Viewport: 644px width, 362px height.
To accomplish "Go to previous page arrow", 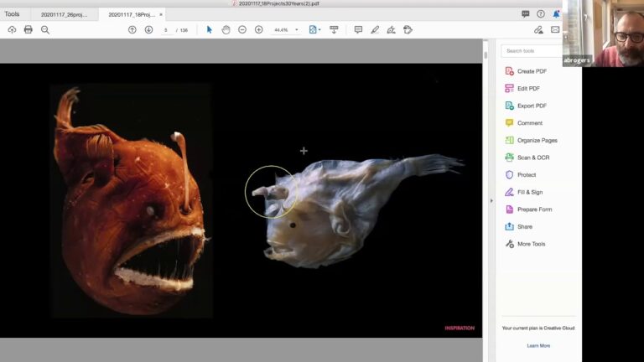I will click(132, 29).
